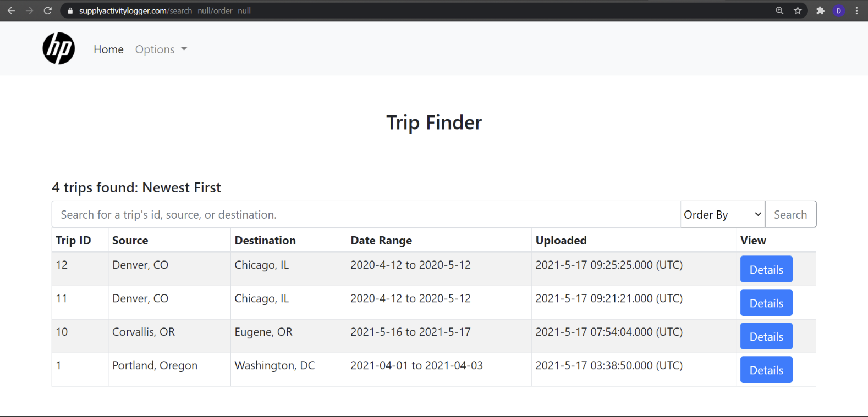View Details for trip 12
This screenshot has height=417, width=868.
[x=766, y=269]
